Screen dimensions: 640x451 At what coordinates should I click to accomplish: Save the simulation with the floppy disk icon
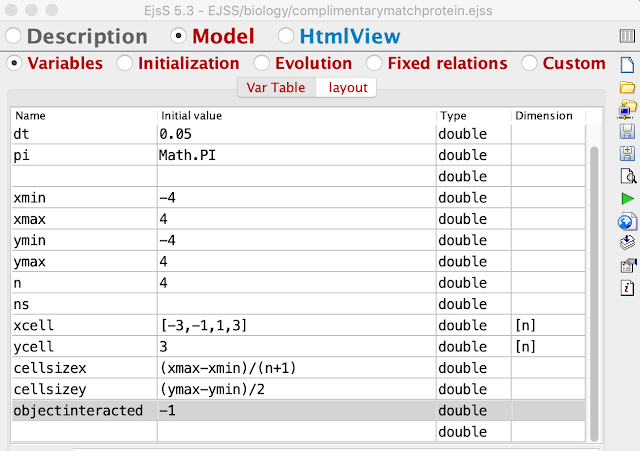627,132
